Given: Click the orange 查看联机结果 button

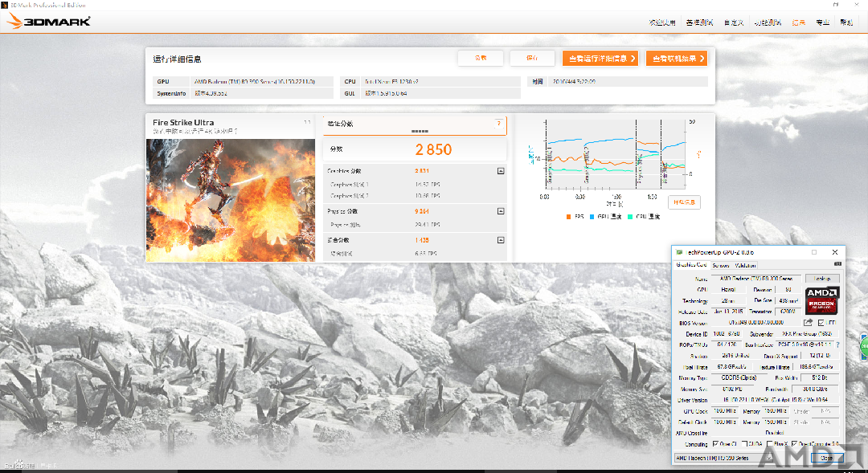Looking at the screenshot, I should tap(677, 58).
